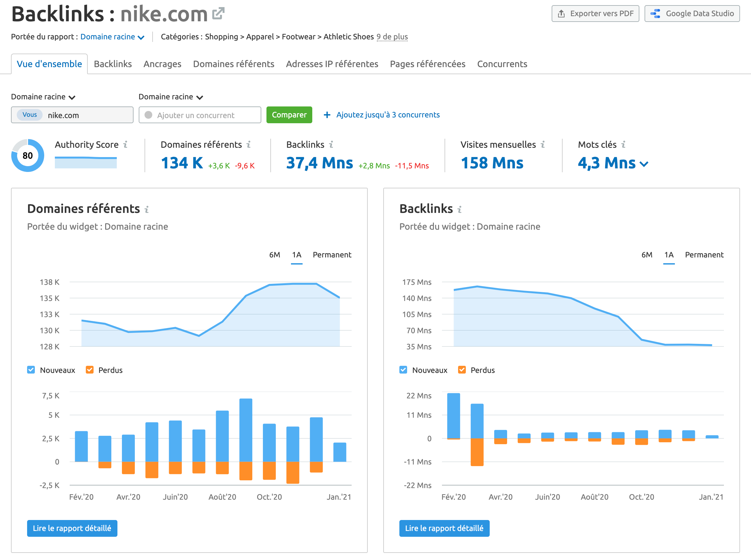This screenshot has height=560, width=751.
Task: Click Exporter vers PDF button
Action: coord(595,14)
